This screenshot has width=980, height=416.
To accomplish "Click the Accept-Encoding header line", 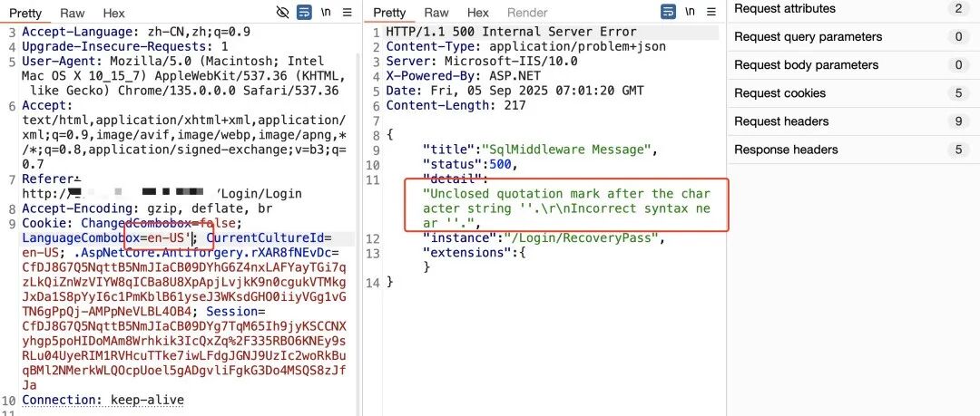I will pos(148,208).
